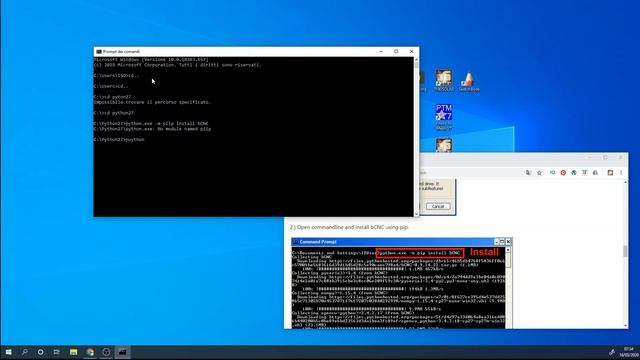Screen dimensions: 640x360
Task: Select Command Prompt taskbar button
Action: (122, 352)
